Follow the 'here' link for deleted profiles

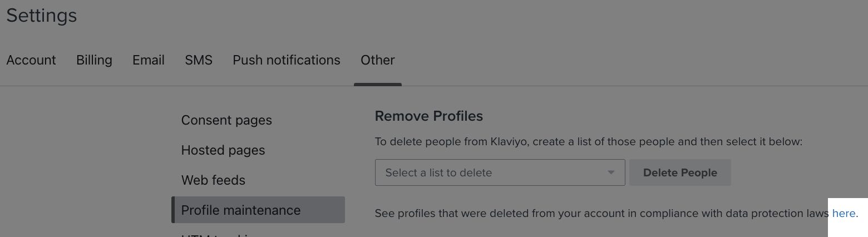pos(844,213)
